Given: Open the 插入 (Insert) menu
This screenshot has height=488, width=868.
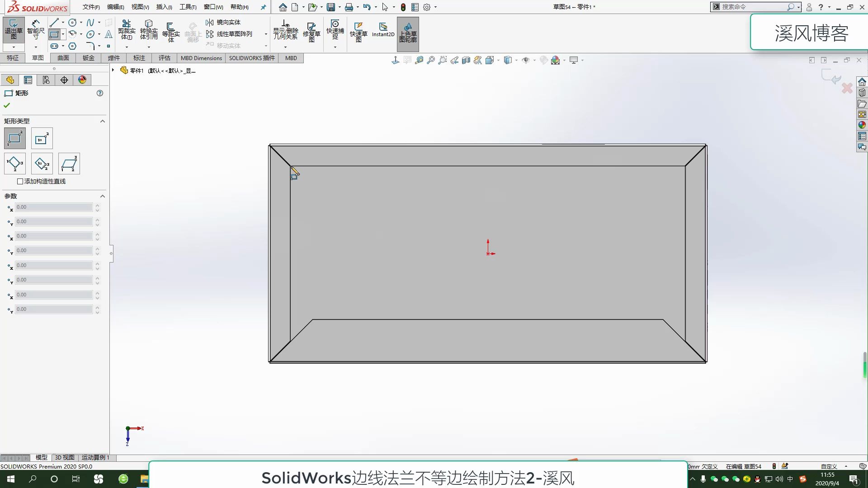Looking at the screenshot, I should coord(164,7).
